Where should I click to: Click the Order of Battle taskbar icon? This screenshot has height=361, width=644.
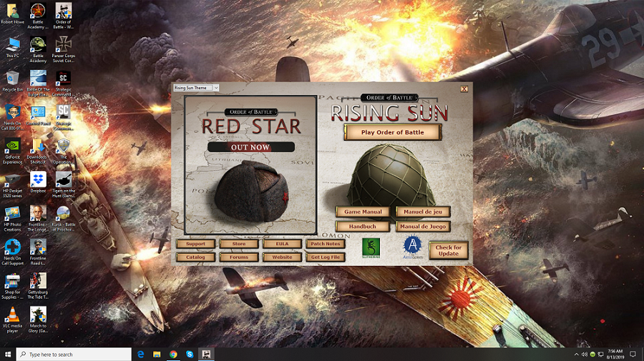(x=206, y=354)
